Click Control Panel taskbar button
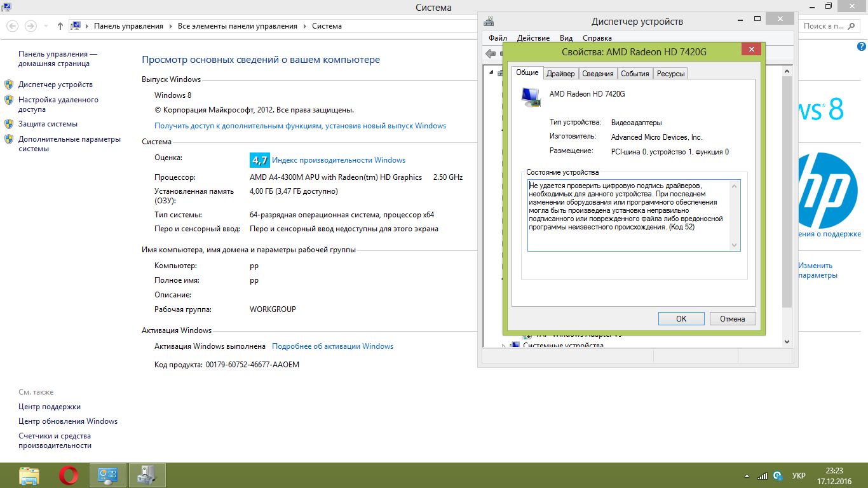This screenshot has width=868, height=488. click(x=108, y=475)
